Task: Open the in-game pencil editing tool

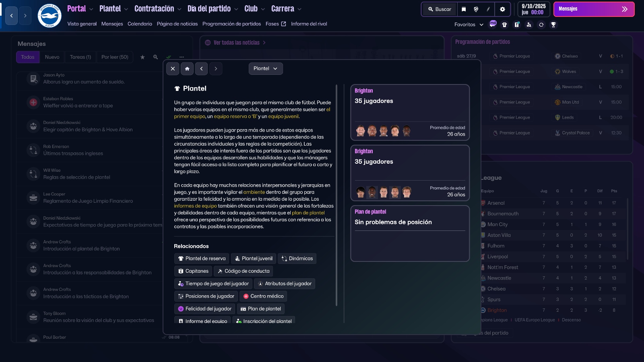Action: [x=488, y=9]
